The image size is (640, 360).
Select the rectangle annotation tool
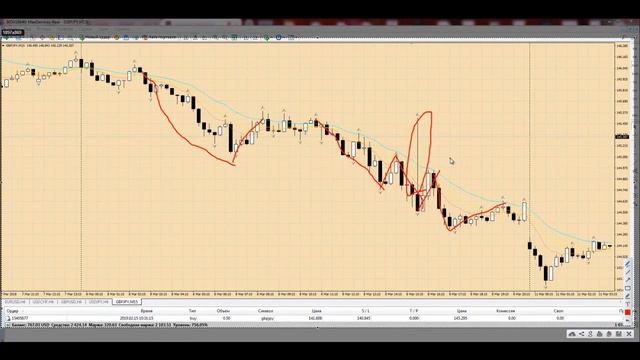[627, 288]
